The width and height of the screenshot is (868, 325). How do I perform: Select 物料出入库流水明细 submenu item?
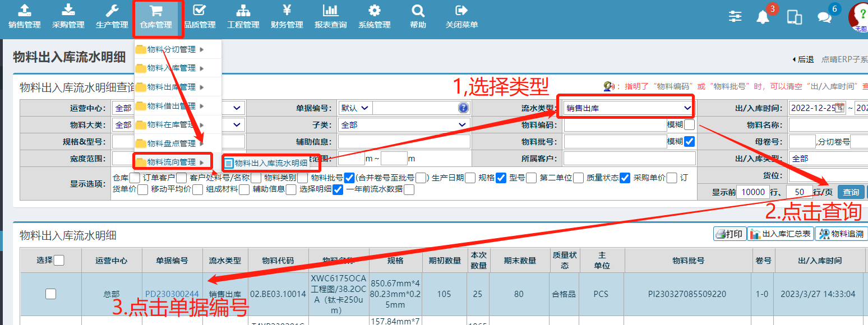[271, 163]
